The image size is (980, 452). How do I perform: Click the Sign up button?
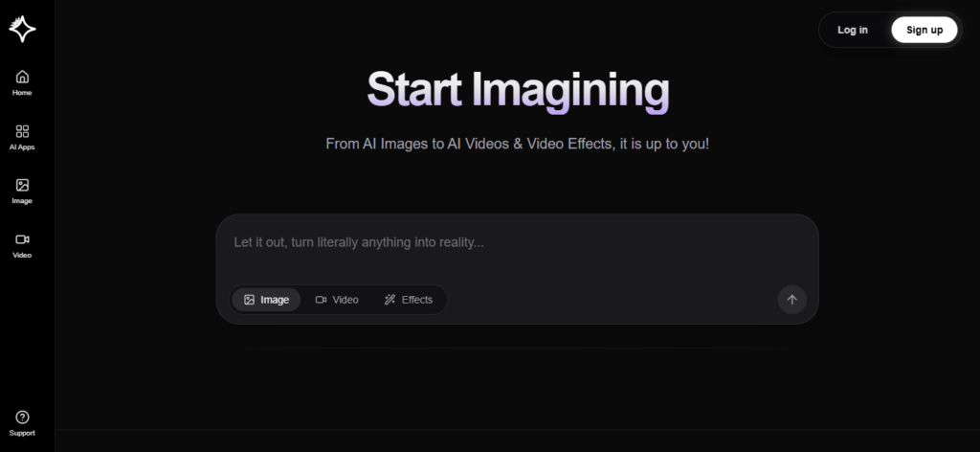(924, 30)
